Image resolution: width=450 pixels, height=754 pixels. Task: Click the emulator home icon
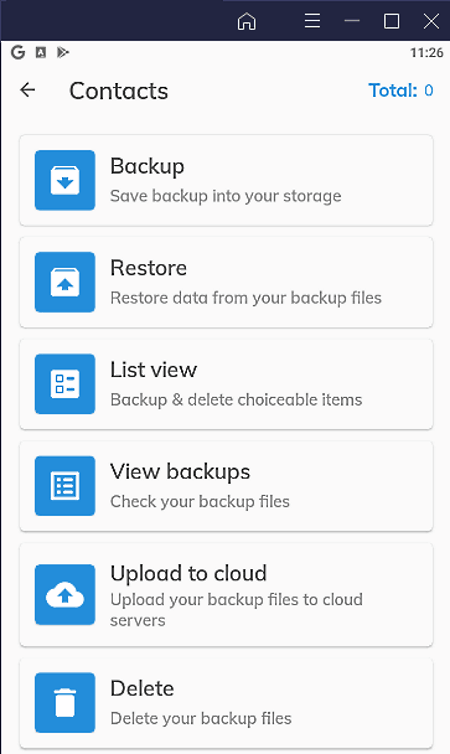pos(247,21)
